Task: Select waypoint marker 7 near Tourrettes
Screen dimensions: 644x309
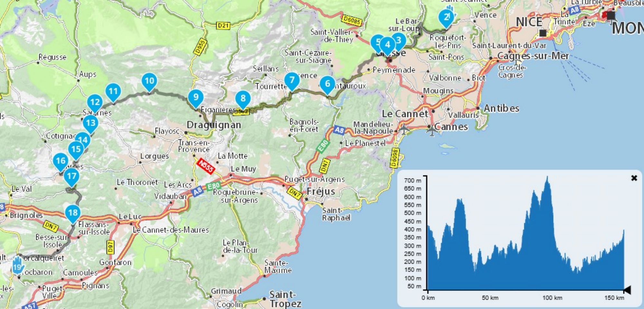Action: (292, 80)
